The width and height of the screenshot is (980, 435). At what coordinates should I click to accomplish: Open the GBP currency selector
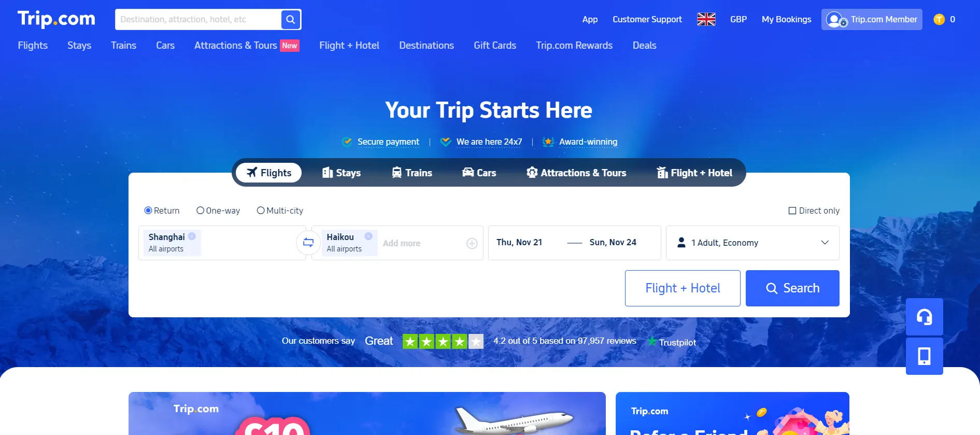[738, 19]
